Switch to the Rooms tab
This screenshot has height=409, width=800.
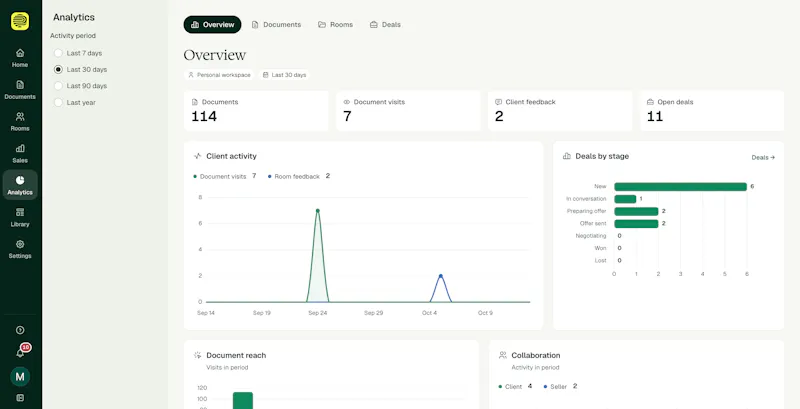(x=335, y=24)
